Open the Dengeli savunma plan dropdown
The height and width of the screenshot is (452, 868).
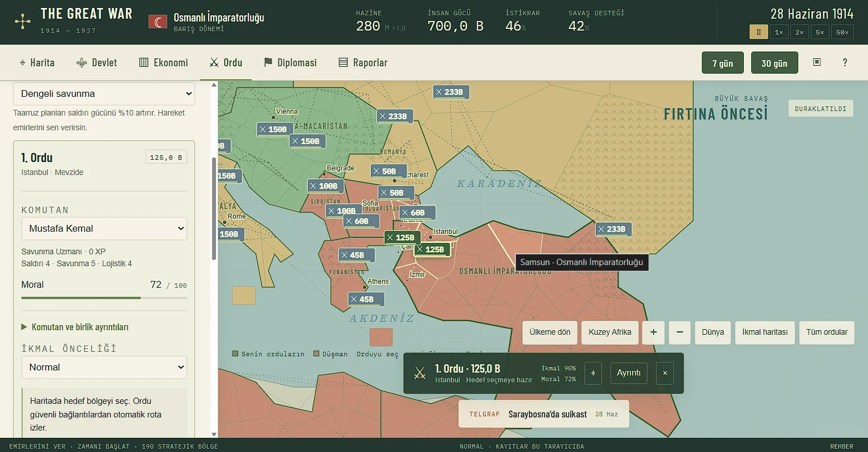pyautogui.click(x=104, y=94)
